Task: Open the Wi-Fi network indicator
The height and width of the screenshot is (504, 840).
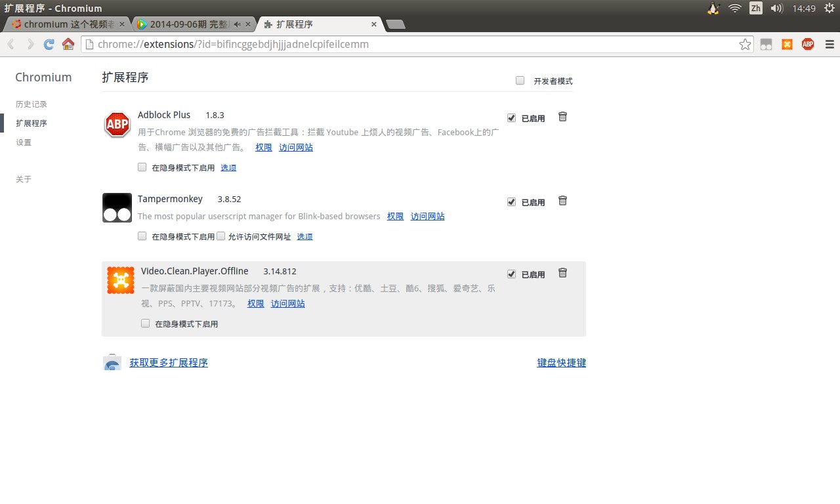Action: click(x=735, y=8)
